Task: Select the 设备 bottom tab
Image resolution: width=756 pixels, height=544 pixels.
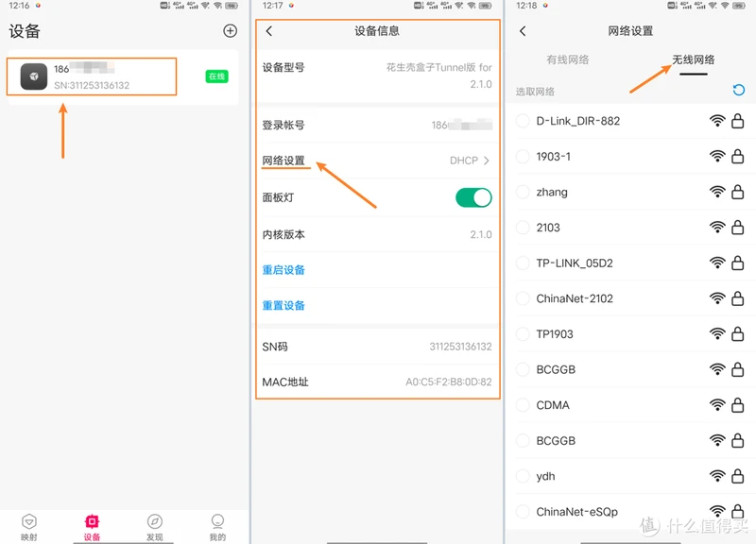Action: pos(92,527)
